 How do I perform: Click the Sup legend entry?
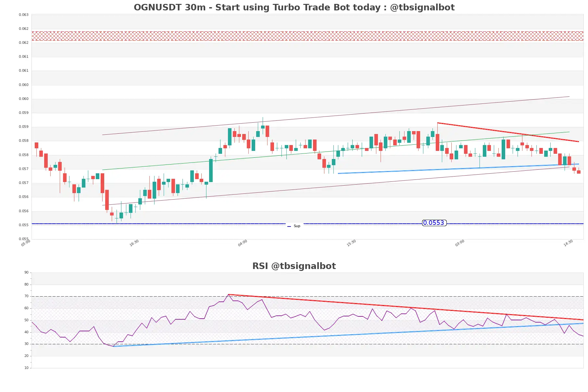[x=294, y=226]
